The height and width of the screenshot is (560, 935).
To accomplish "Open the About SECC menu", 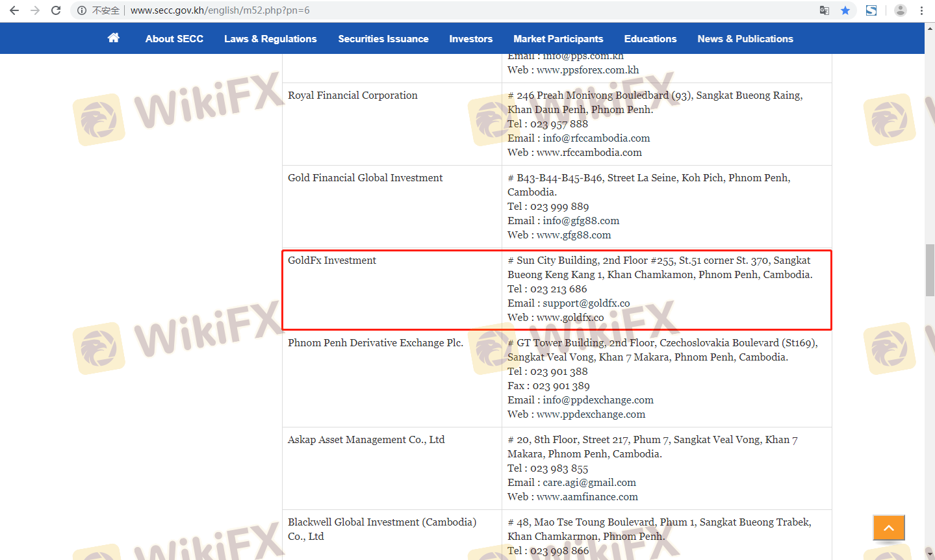I will [x=174, y=39].
